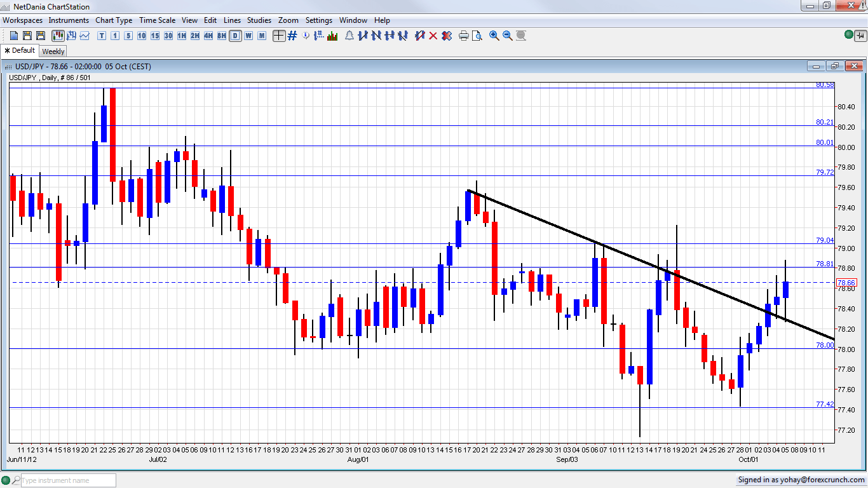Zoom out with the magnifier minus icon
The width and height of the screenshot is (868, 488).
(507, 36)
